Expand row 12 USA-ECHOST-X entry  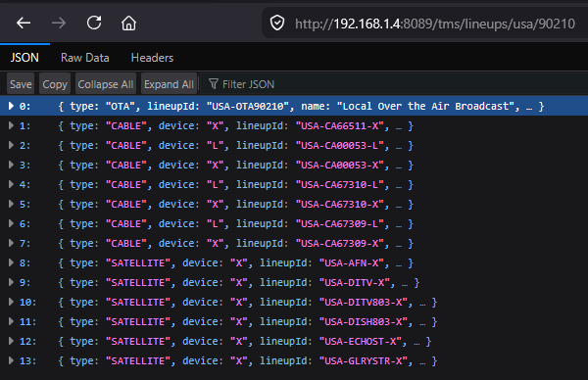(11, 341)
